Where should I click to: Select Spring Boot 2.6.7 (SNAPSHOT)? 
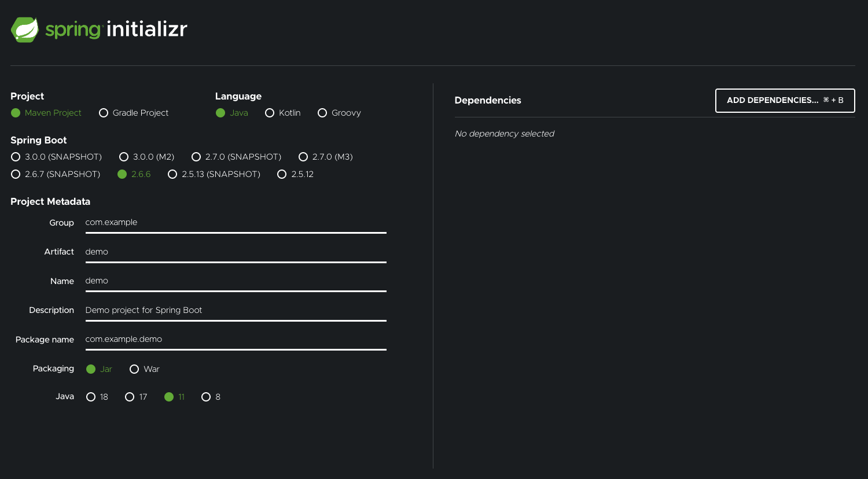point(56,174)
